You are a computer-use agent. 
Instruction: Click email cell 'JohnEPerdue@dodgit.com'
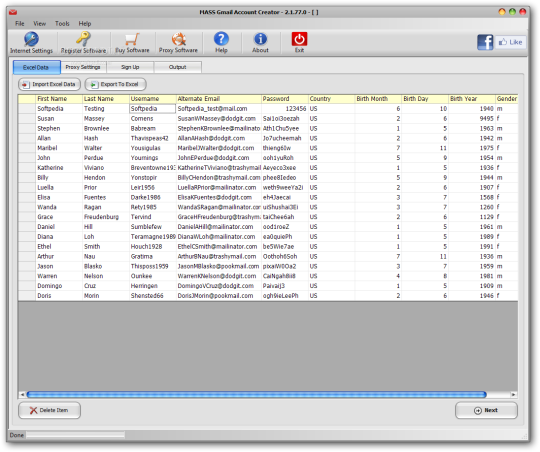point(219,158)
